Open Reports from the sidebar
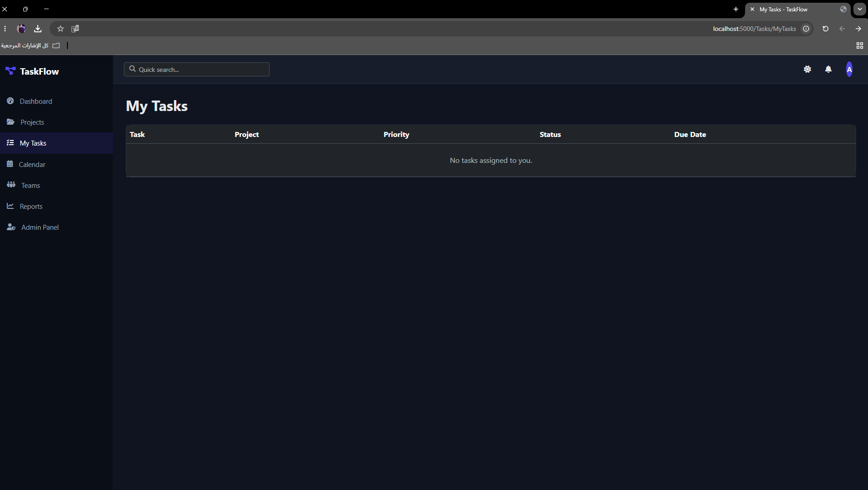 pos(56,206)
